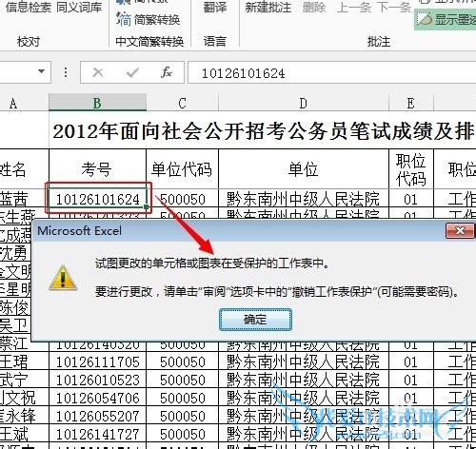Select the column C header
476x449 pixels.
click(182, 103)
